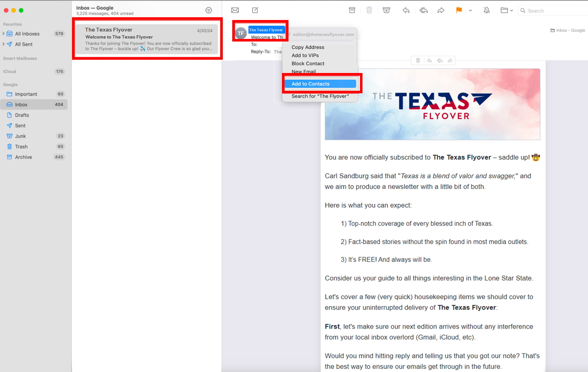Click inline reply all icon above message
This screenshot has width=588, height=372.
[440, 60]
